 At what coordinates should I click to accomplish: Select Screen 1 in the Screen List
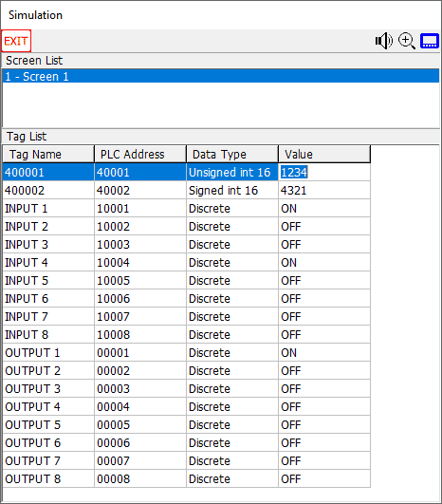pos(221,77)
